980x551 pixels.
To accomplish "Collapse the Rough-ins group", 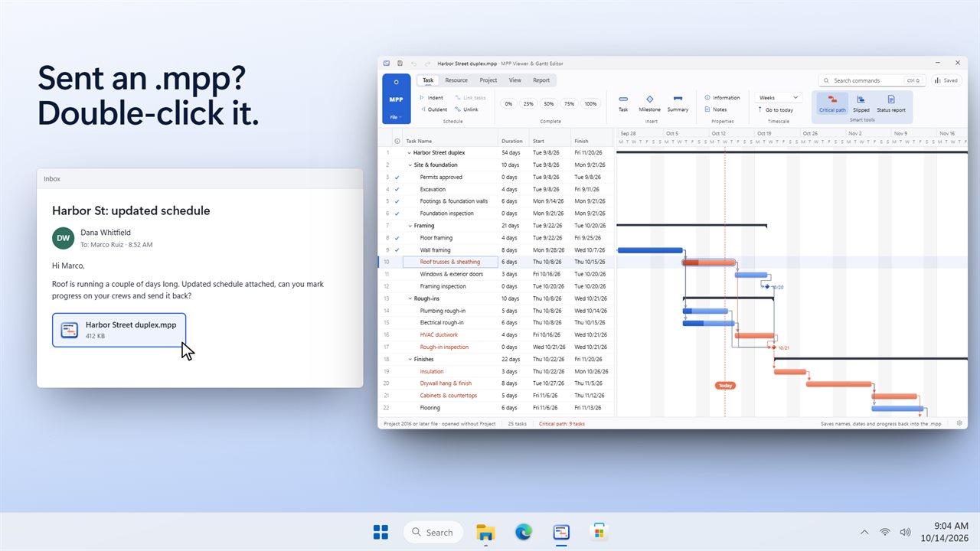I will pos(410,298).
